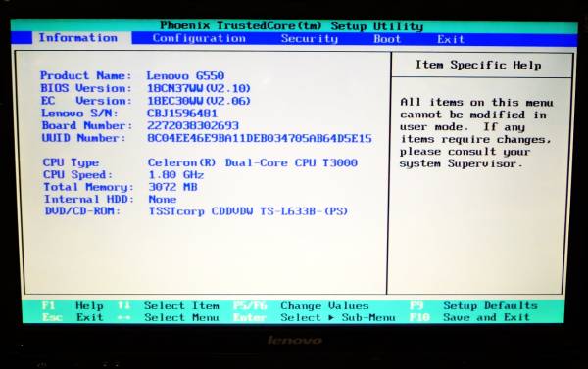Select the CPU Type Celeron entry
Viewport: 588px width, 369px height.
tap(253, 162)
